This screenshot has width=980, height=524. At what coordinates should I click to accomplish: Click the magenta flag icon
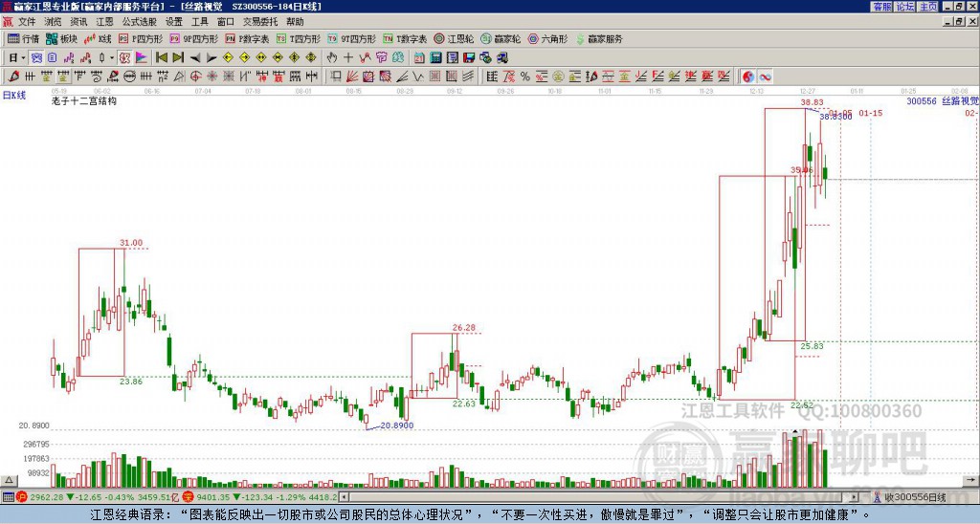point(142,57)
